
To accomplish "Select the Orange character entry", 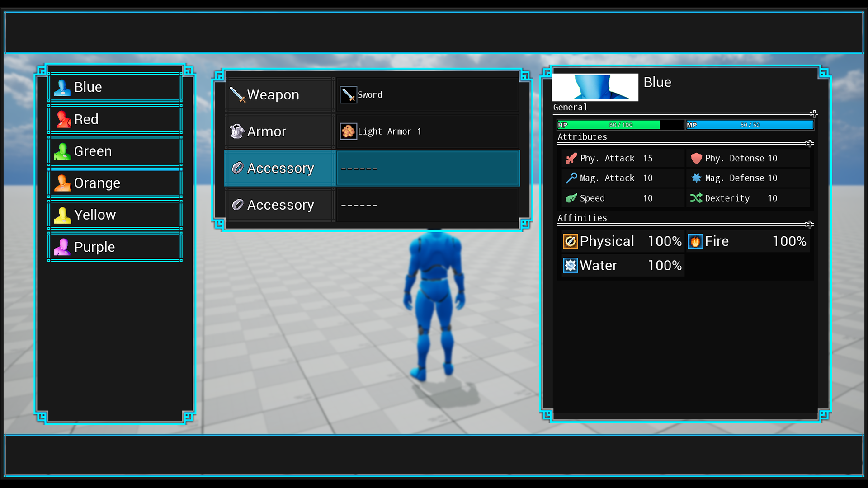I will (x=115, y=183).
